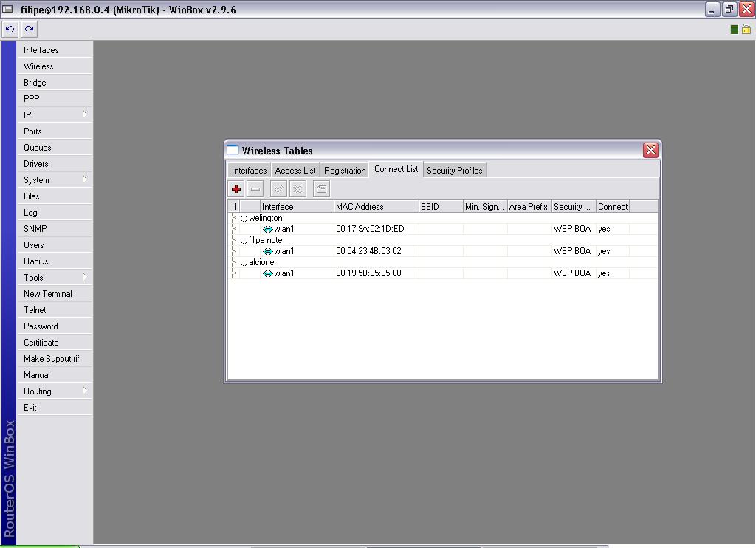Viewport: 756px width, 548px height.
Task: Open Certificate from the sidebar
Action: pyautogui.click(x=55, y=343)
